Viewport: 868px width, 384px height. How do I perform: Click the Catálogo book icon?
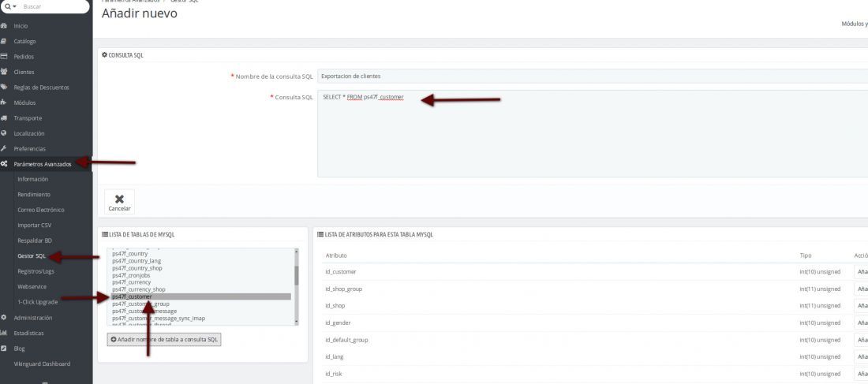[x=4, y=42]
